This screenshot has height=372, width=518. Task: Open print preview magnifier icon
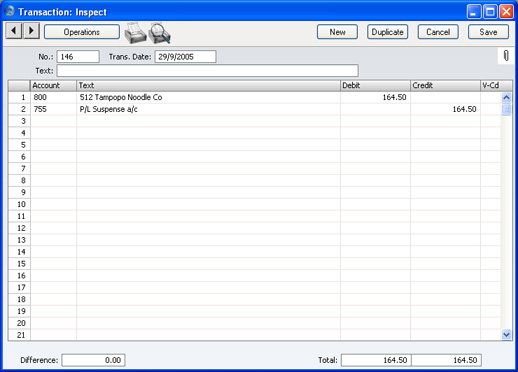(159, 33)
